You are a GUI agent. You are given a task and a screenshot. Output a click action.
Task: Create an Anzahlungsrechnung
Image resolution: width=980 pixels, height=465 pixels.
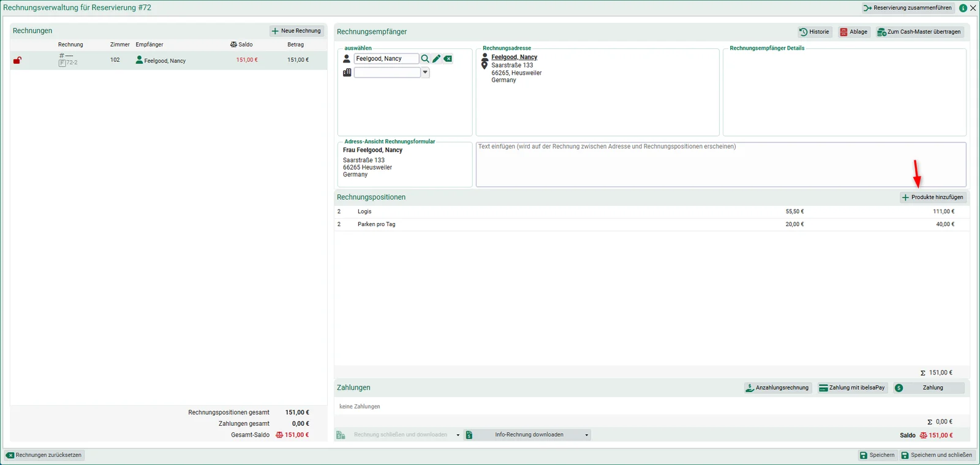(x=778, y=388)
